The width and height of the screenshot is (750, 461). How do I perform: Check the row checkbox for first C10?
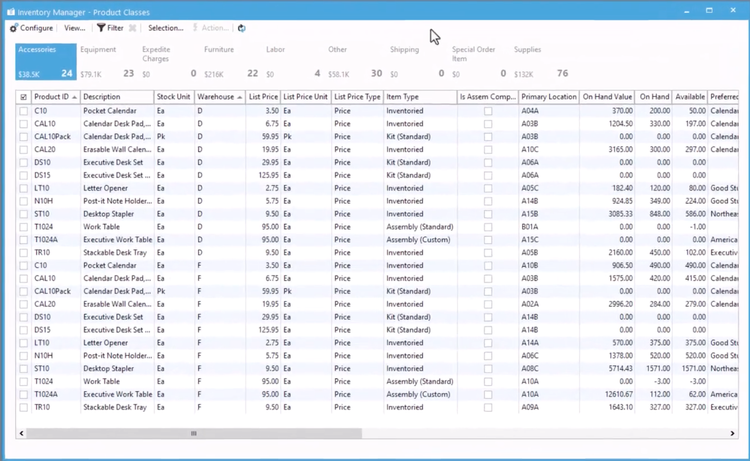tap(23, 110)
